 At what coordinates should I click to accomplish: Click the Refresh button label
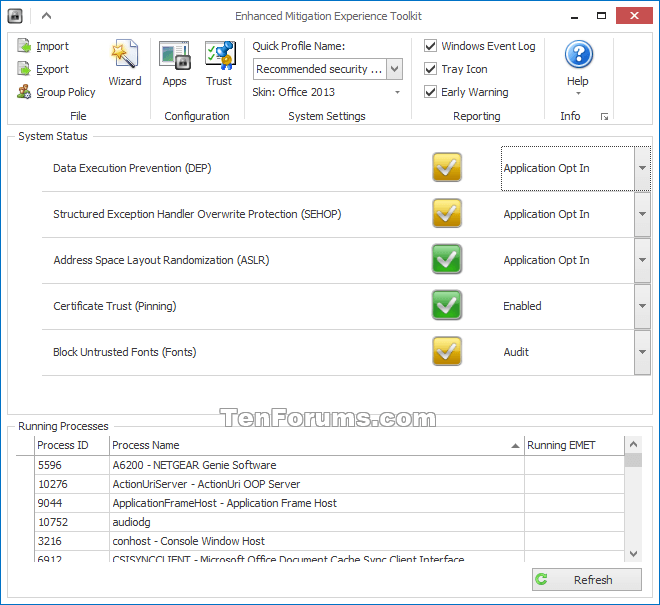point(593,580)
